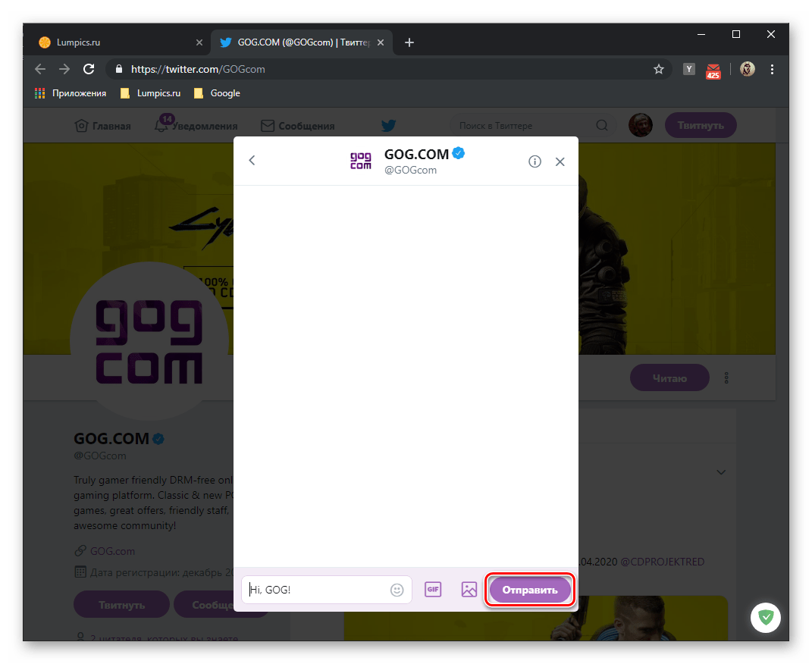
Task: Open conversation info icon
Action: point(535,161)
